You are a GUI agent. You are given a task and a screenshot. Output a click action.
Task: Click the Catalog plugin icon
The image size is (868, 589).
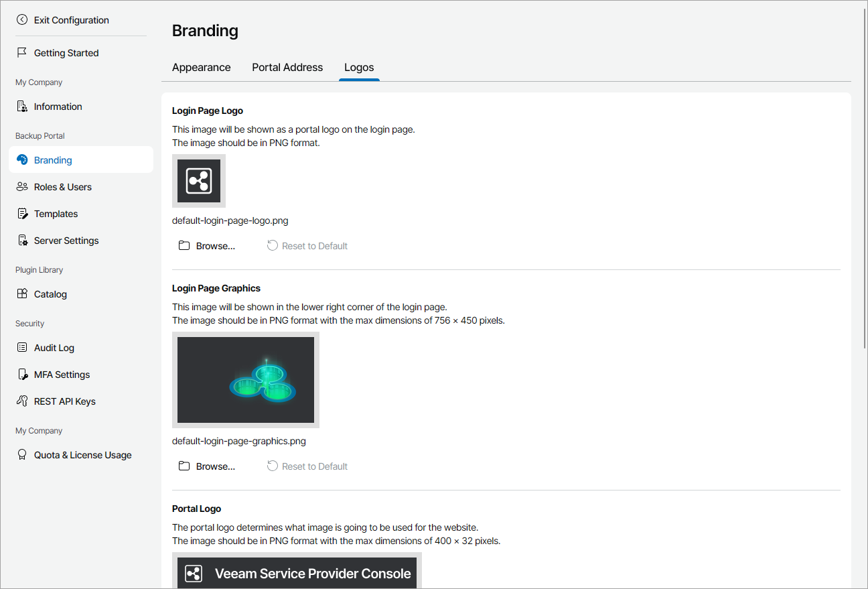(22, 294)
